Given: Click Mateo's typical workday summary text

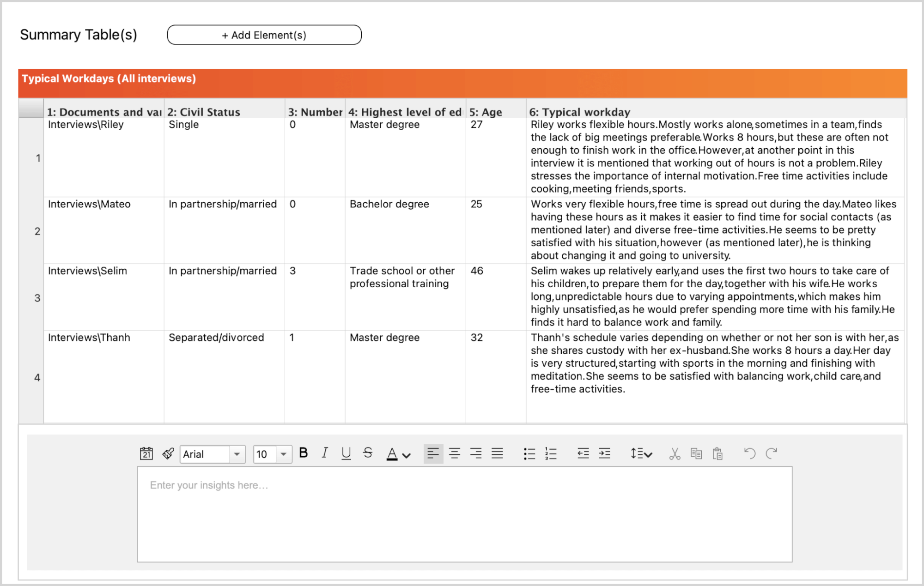Looking at the screenshot, I should 713,230.
